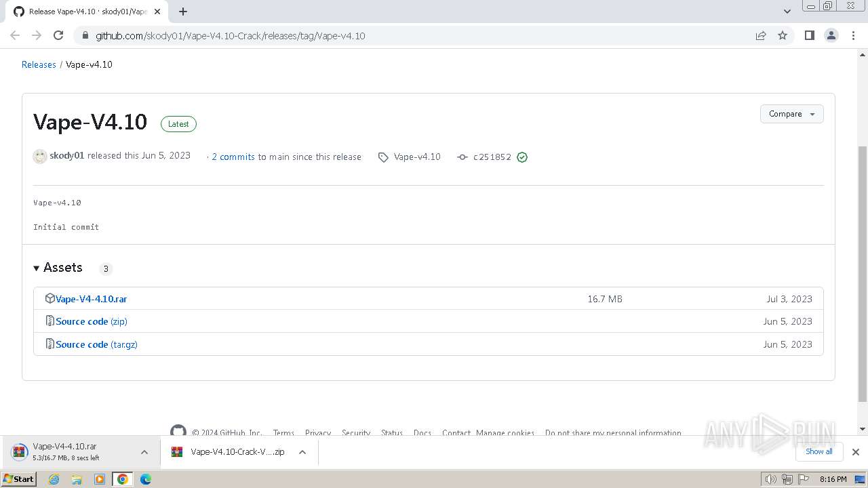
Task: Open Microsoft Edge from the taskbar
Action: (146, 479)
